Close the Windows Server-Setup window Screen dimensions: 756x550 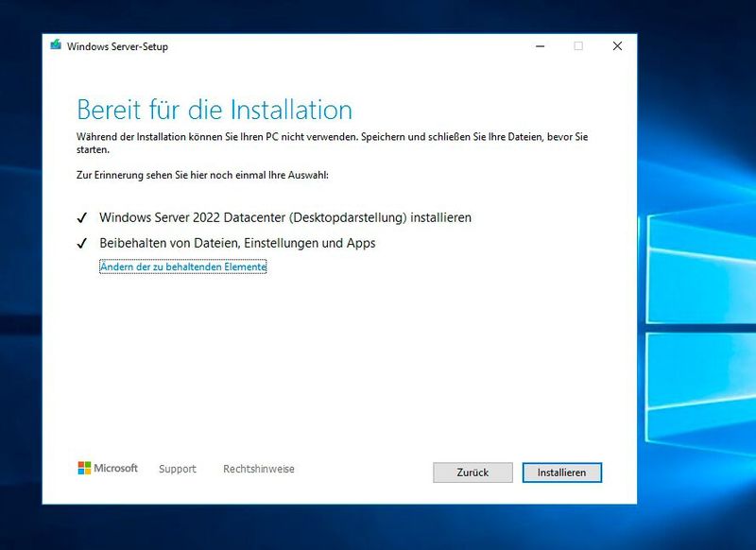coord(616,44)
